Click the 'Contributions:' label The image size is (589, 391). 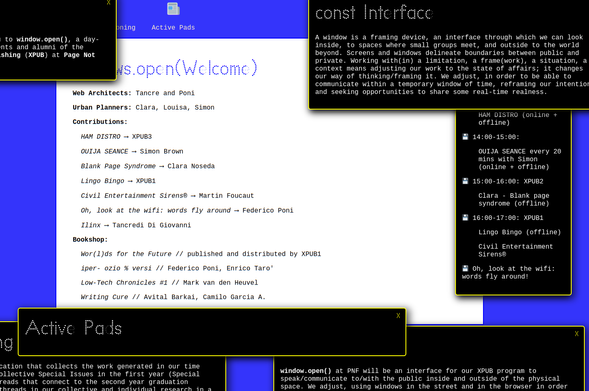point(100,122)
